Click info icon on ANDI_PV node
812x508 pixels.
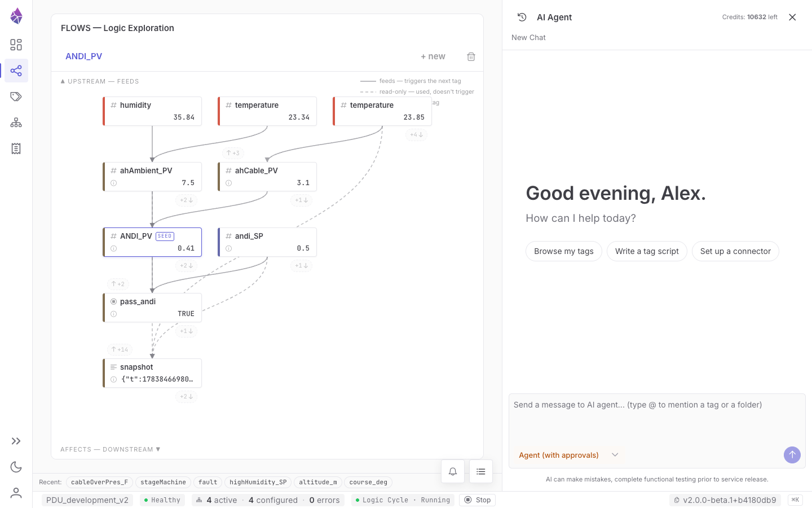tap(114, 248)
